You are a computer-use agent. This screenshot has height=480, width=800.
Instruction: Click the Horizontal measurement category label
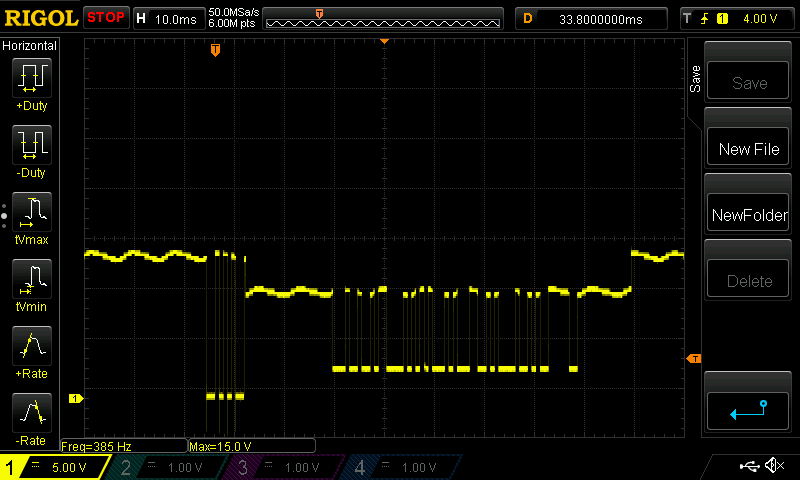point(30,46)
